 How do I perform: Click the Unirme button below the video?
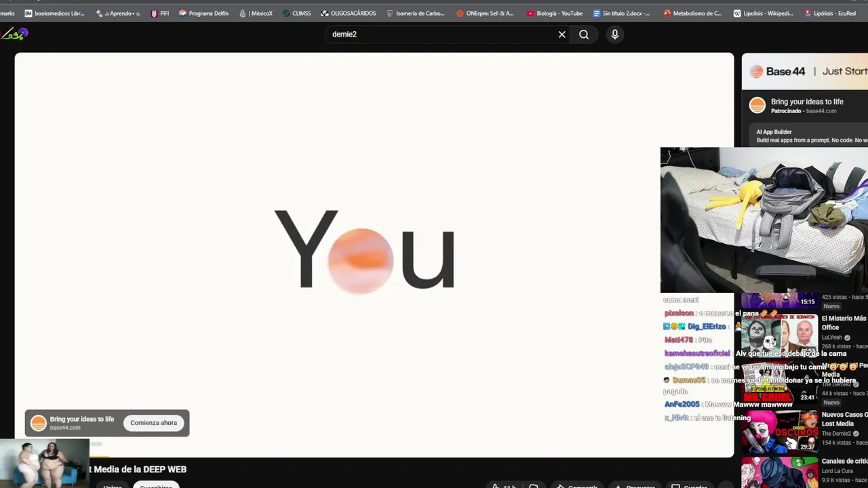tap(113, 485)
